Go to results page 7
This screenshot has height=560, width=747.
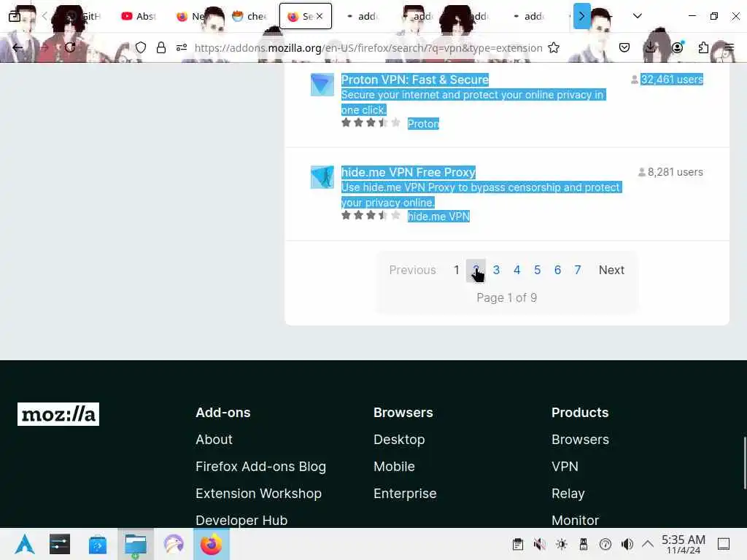pos(578,270)
